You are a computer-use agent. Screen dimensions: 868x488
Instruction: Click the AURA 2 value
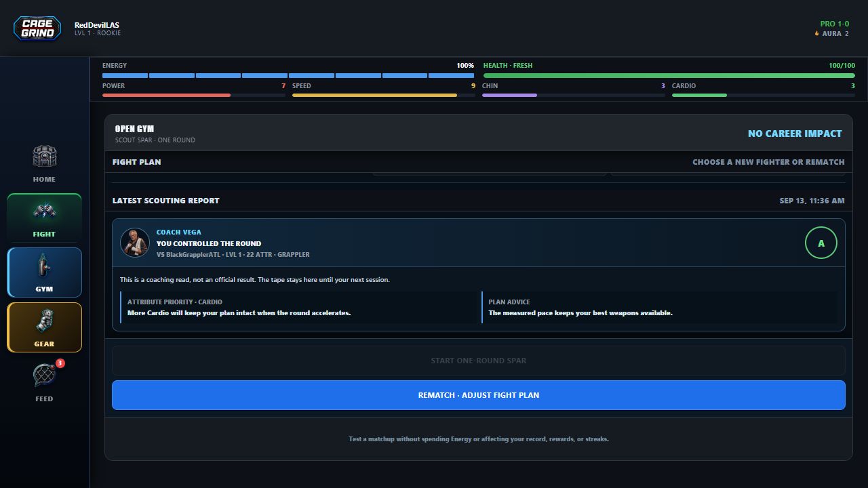[x=835, y=33]
